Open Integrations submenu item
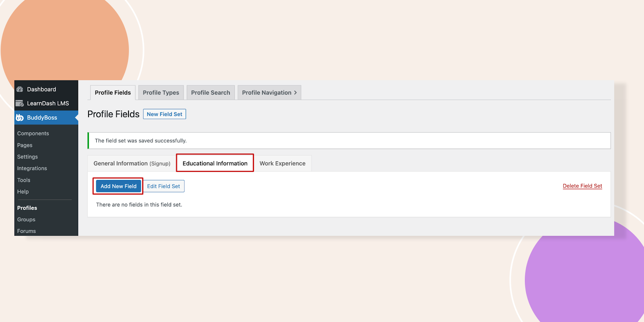This screenshot has width=644, height=322. (32, 169)
